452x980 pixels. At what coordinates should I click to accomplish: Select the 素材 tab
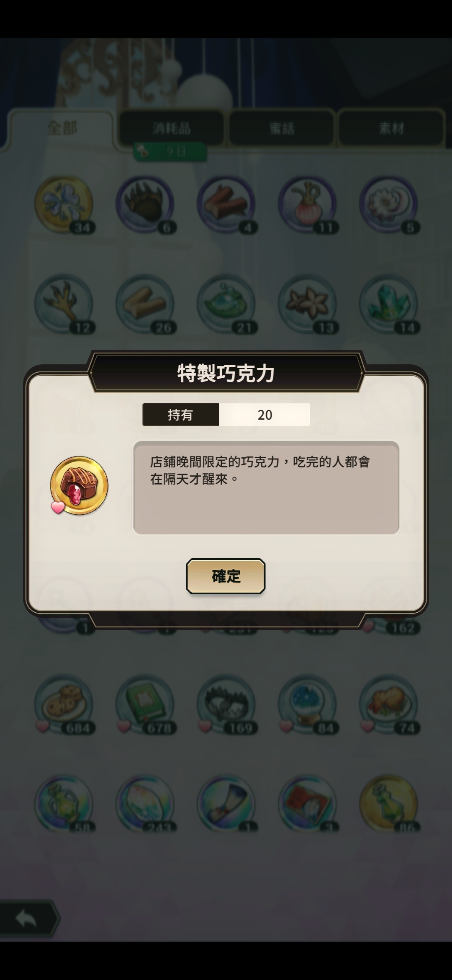(x=391, y=128)
